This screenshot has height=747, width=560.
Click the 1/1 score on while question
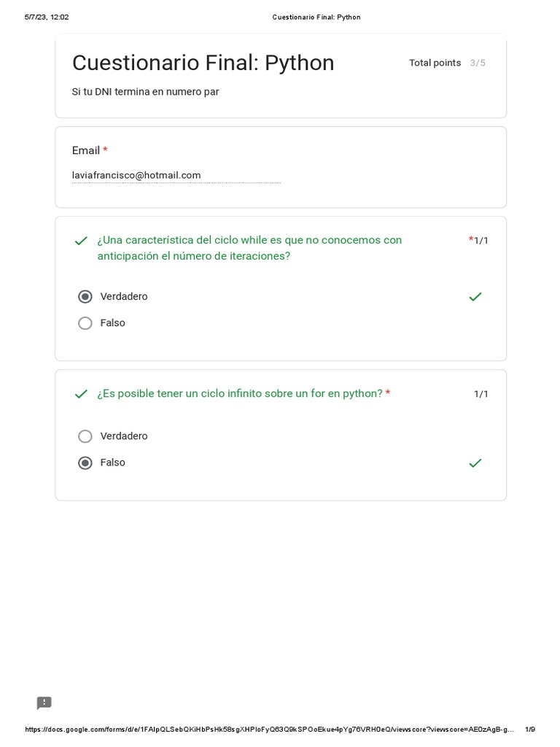[x=481, y=241]
